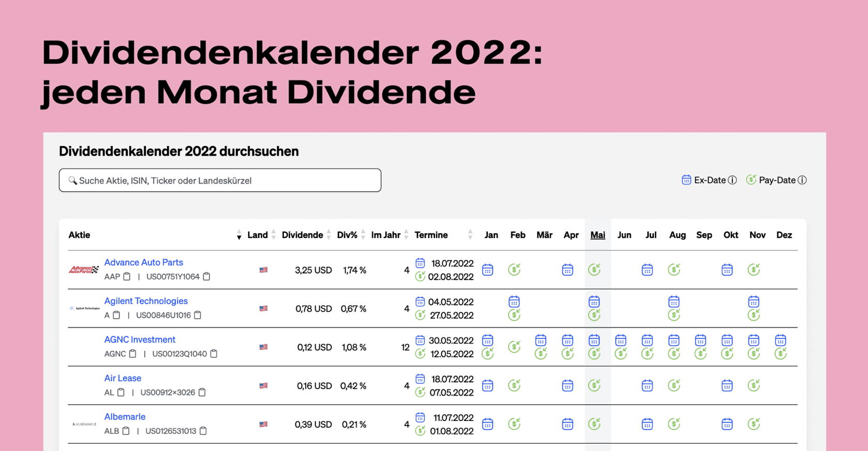Copy ISIN US00123Q1040 to clipboard

point(214,353)
